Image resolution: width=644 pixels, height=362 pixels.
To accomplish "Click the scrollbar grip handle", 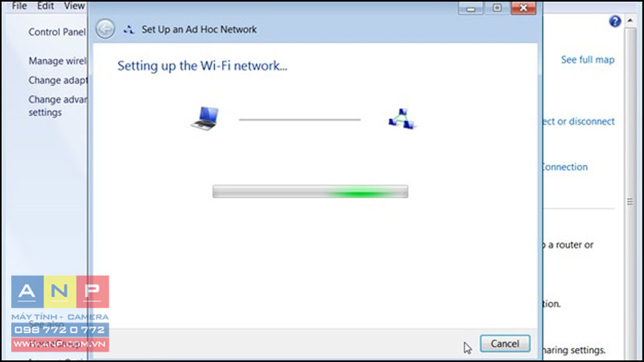I will point(630,202).
